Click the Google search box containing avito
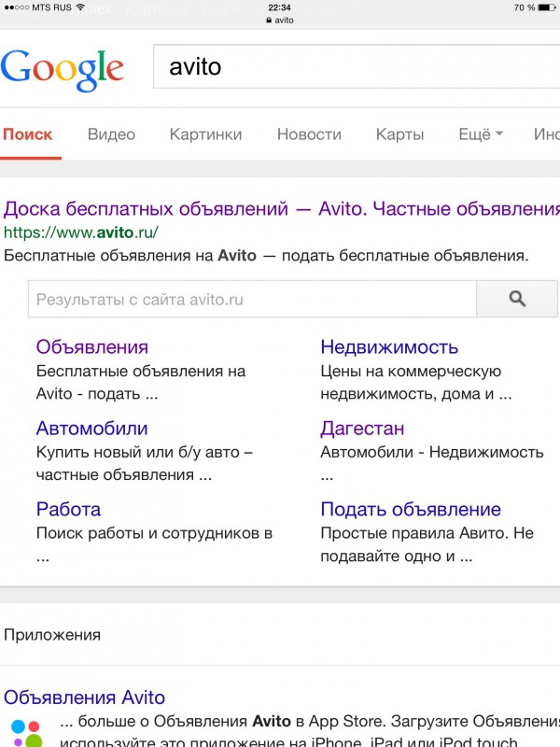 [x=357, y=66]
